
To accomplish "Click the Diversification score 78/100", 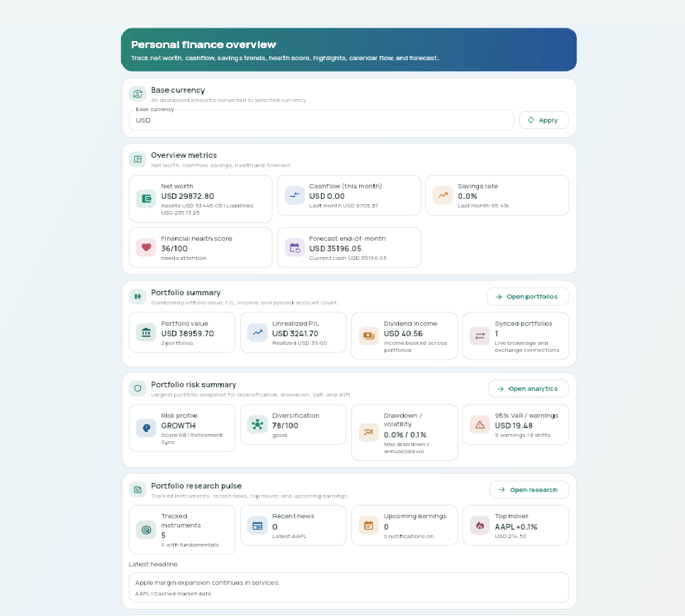I will (x=285, y=426).
